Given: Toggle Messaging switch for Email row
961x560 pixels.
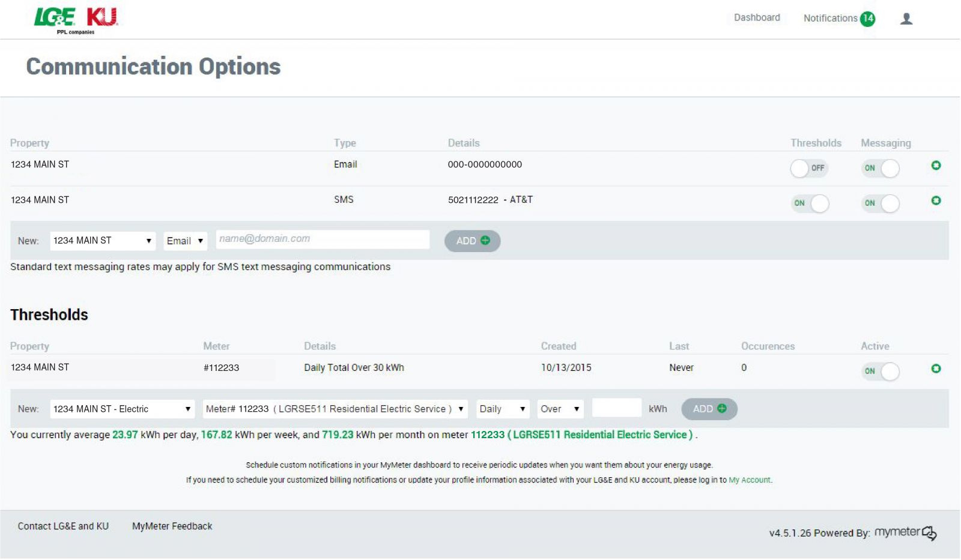Looking at the screenshot, I should point(880,169).
